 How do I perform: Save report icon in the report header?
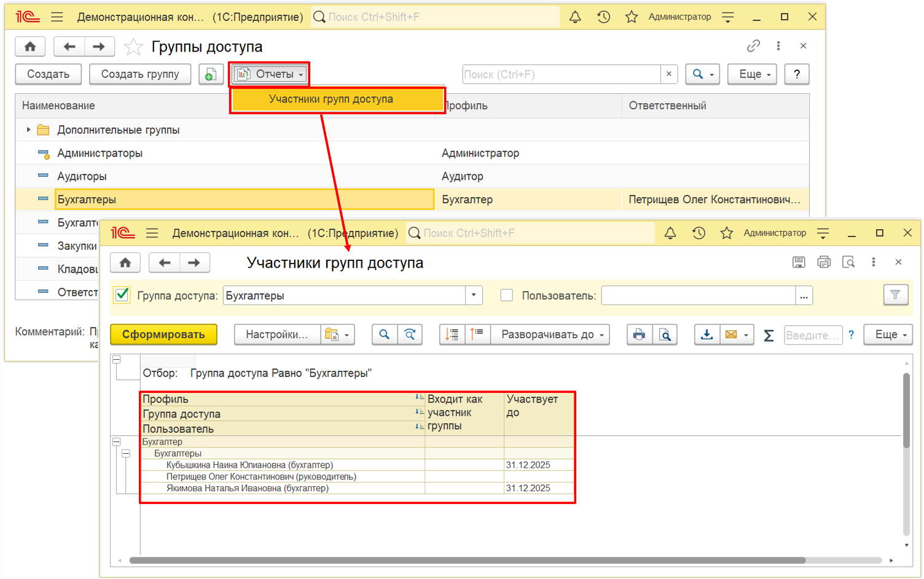(799, 262)
